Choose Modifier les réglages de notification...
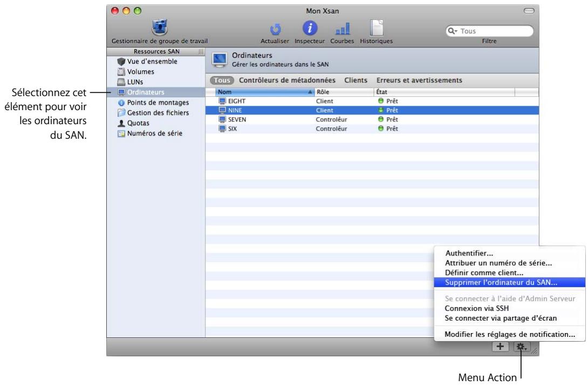This screenshot has height=386, width=588. [510, 334]
